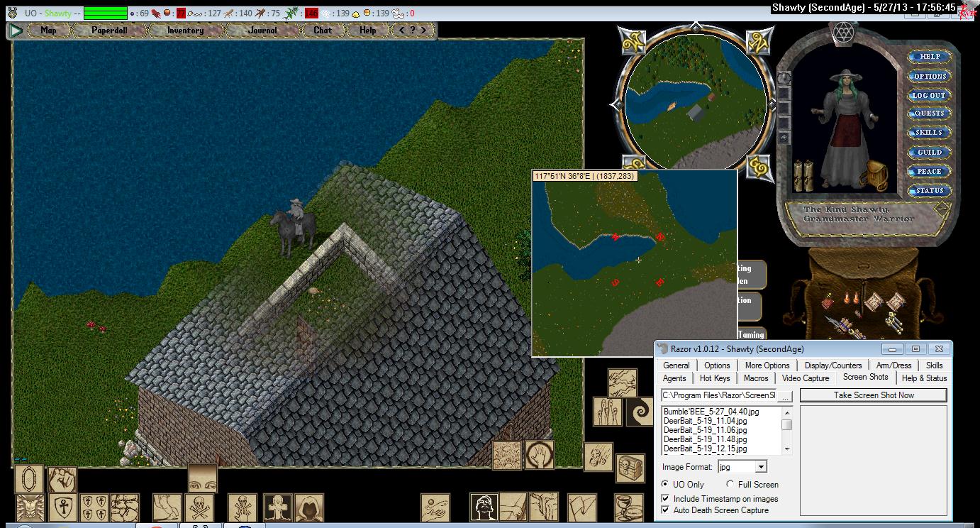Toggle Include Timestamp on images checkbox

point(665,499)
